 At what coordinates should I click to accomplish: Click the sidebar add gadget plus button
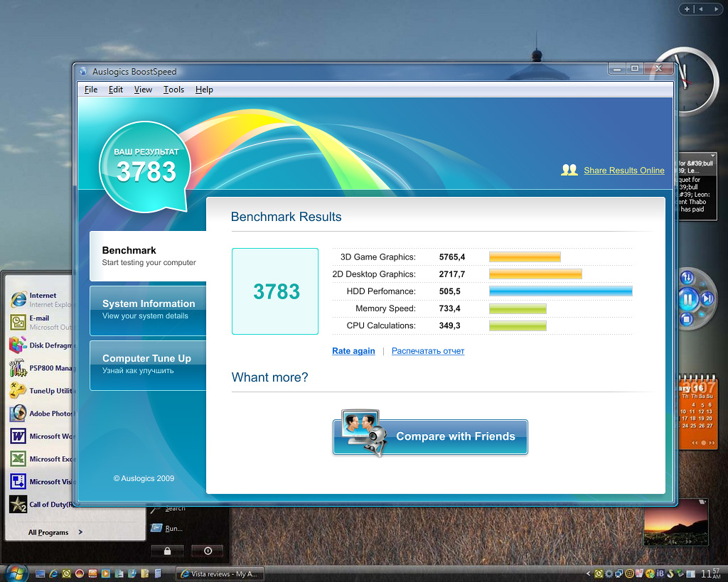point(687,9)
